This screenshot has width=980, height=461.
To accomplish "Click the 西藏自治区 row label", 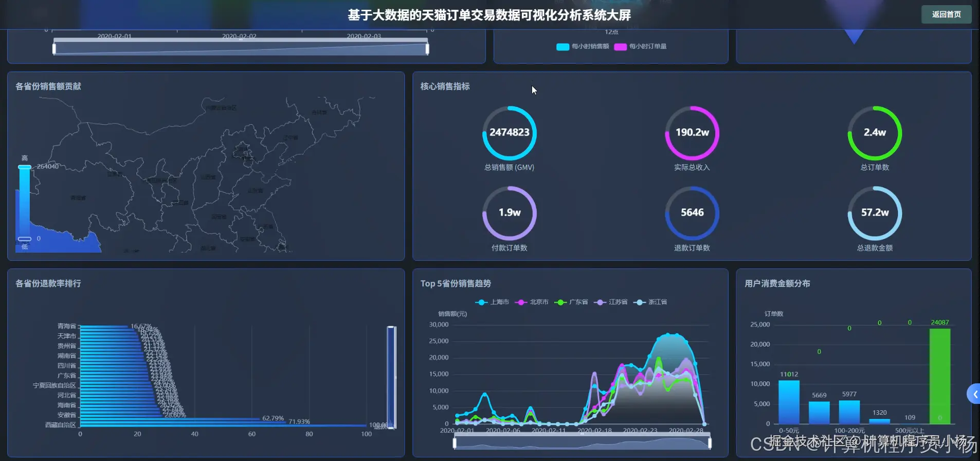I will point(61,425).
